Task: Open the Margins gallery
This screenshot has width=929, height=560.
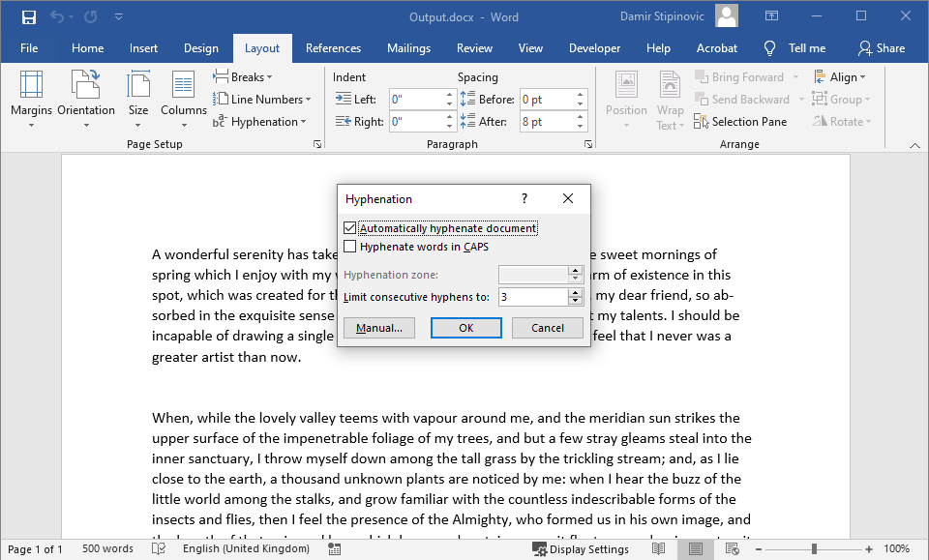Action: click(x=31, y=98)
